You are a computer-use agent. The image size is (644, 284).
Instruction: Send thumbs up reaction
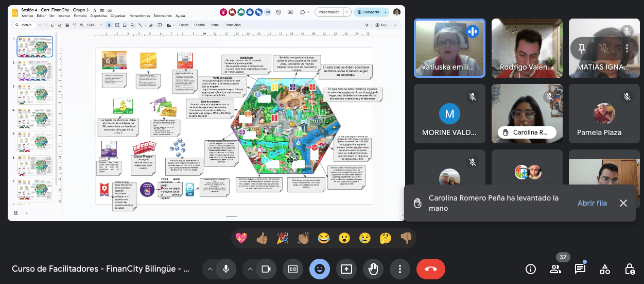coord(262,238)
